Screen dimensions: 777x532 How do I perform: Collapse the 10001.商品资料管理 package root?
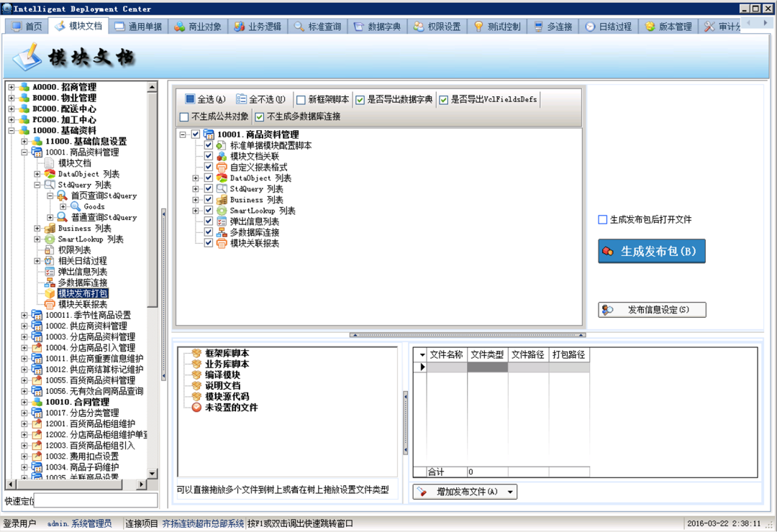[x=183, y=134]
